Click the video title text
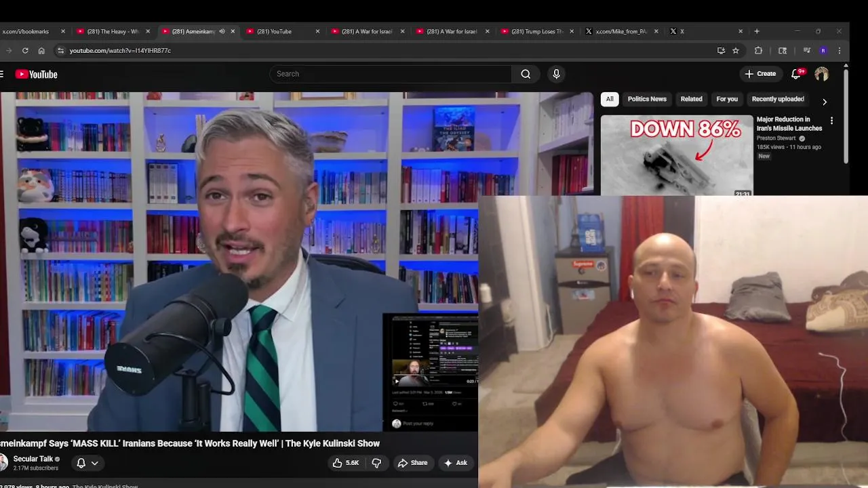This screenshot has height=488, width=868. (190, 443)
